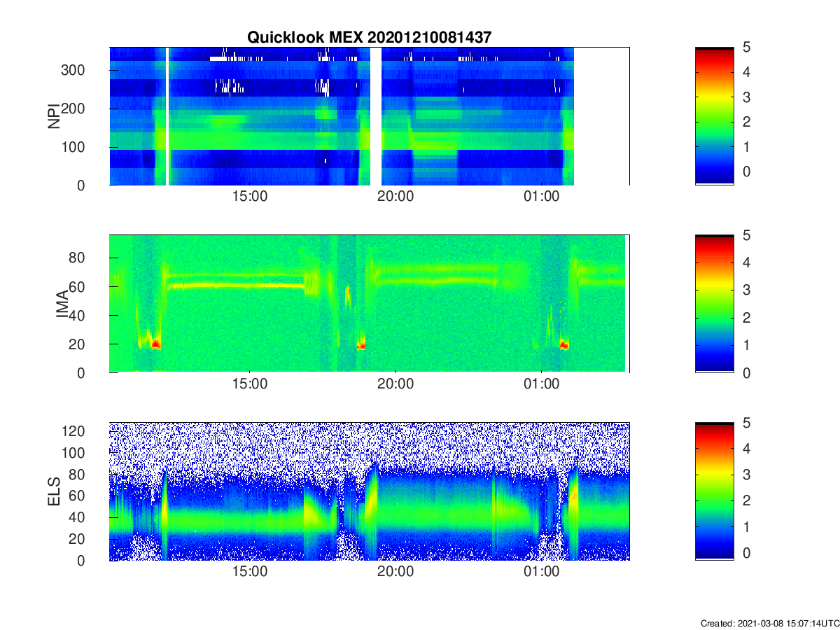This screenshot has height=630, width=840.
Task: Click the 1 label on the IMA colorbar
Action: coord(746,345)
